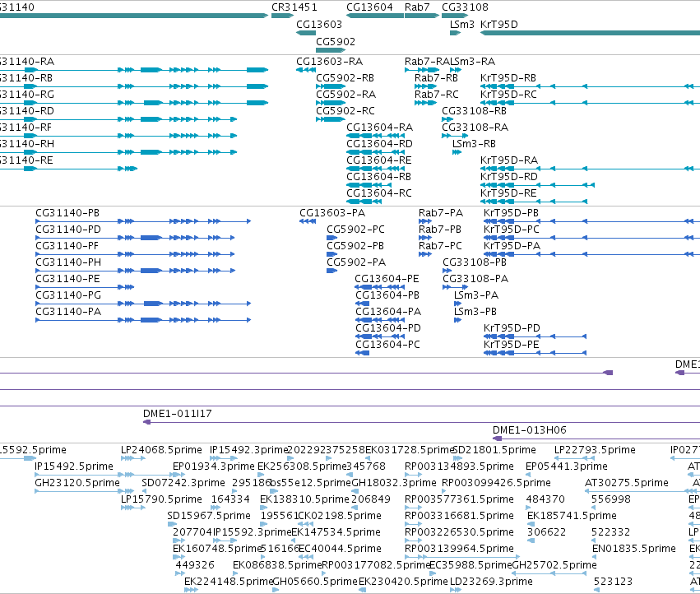Select transcript CG13603-RA
Screen dimensions: 700x594
click(x=330, y=61)
